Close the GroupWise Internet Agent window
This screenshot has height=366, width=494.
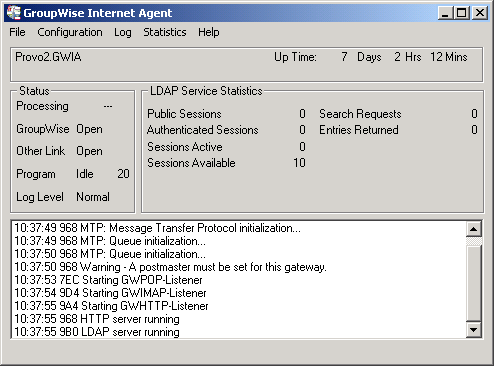coord(480,13)
